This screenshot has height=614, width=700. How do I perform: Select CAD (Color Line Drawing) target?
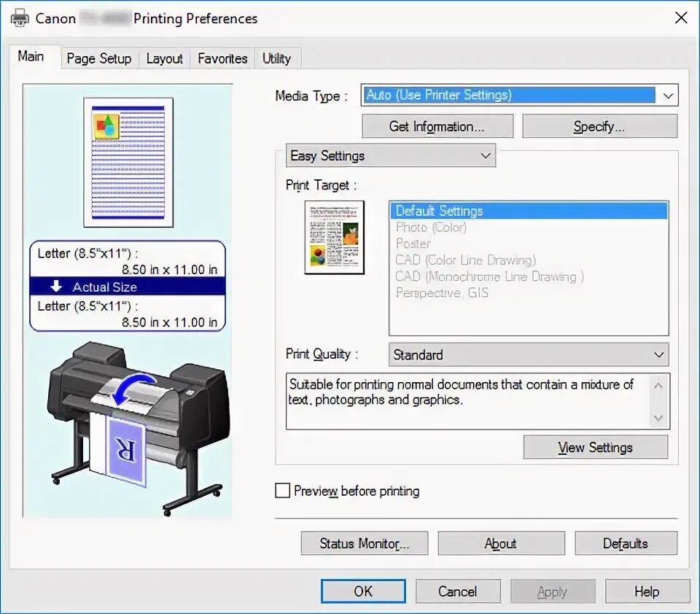pyautogui.click(x=529, y=260)
